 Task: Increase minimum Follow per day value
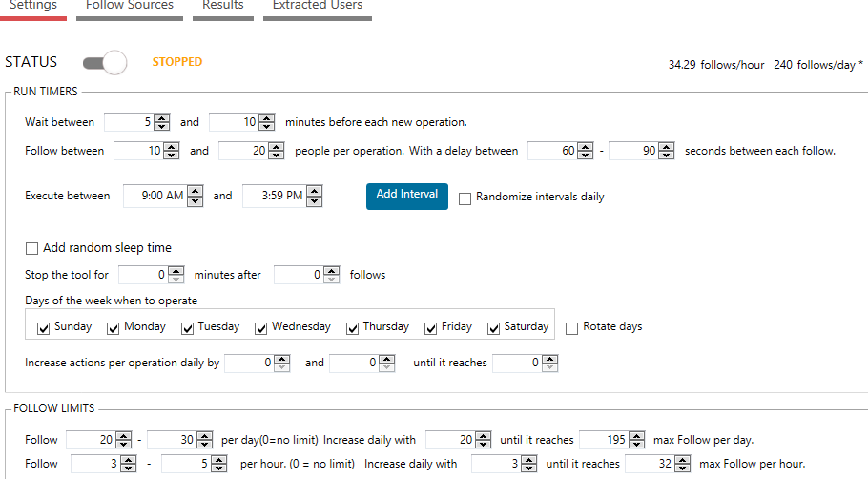(x=124, y=436)
